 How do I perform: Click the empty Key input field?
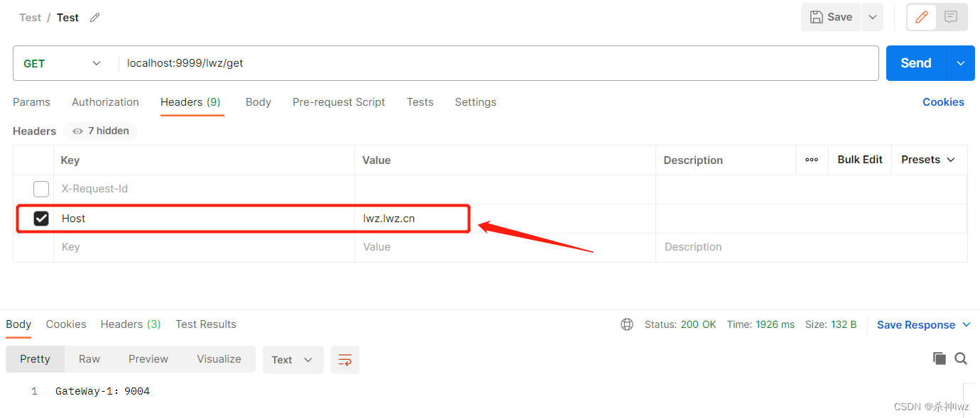tap(205, 247)
